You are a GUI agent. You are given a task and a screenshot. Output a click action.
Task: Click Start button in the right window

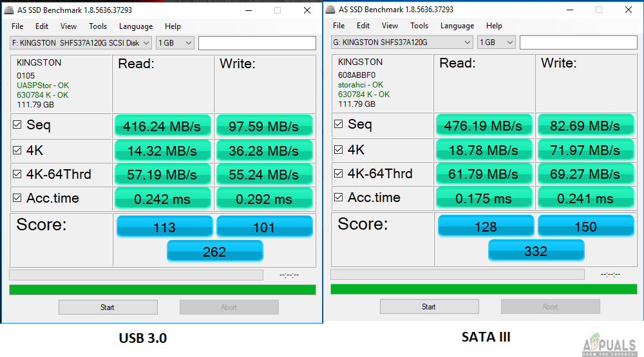point(429,307)
